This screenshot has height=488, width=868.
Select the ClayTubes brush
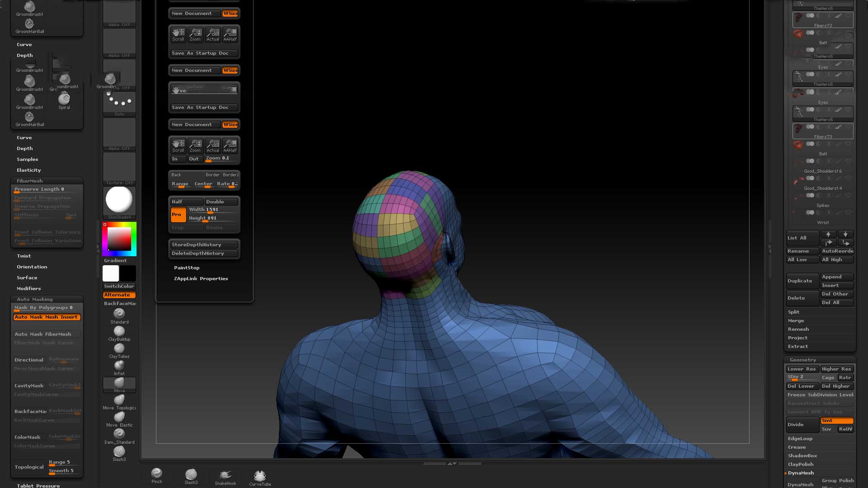tap(119, 351)
